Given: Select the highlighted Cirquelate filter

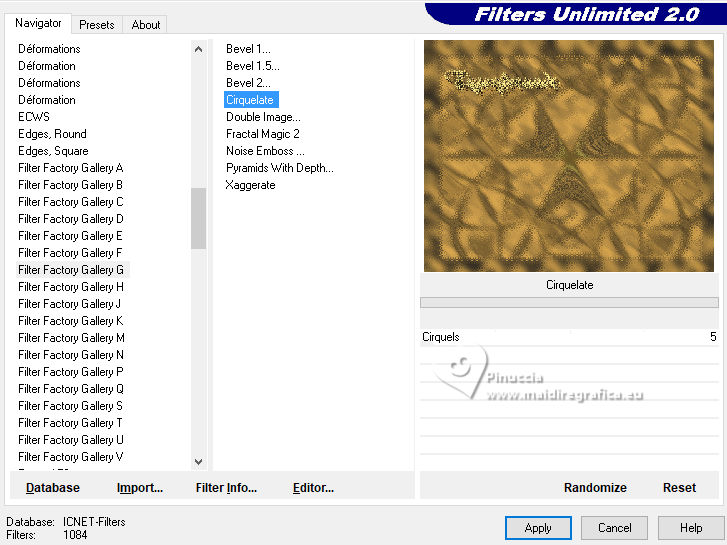Looking at the screenshot, I should point(251,100).
